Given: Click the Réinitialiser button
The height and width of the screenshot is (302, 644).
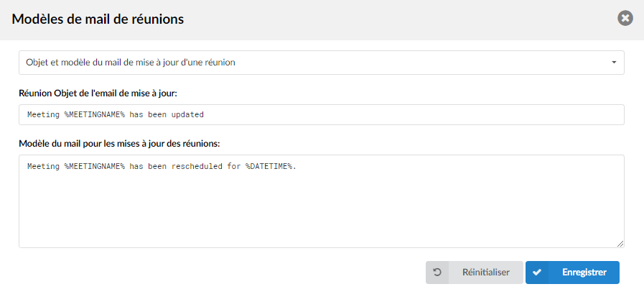Looking at the screenshot, I should point(475,273).
